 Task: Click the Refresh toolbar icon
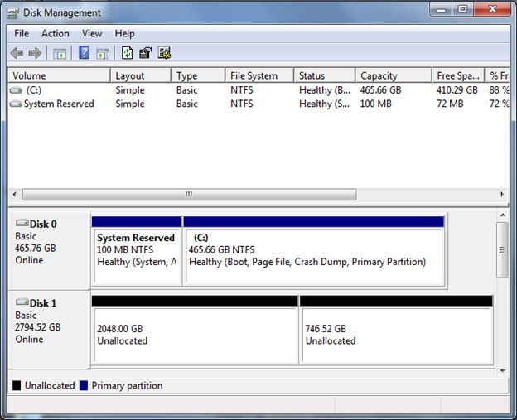click(x=127, y=53)
